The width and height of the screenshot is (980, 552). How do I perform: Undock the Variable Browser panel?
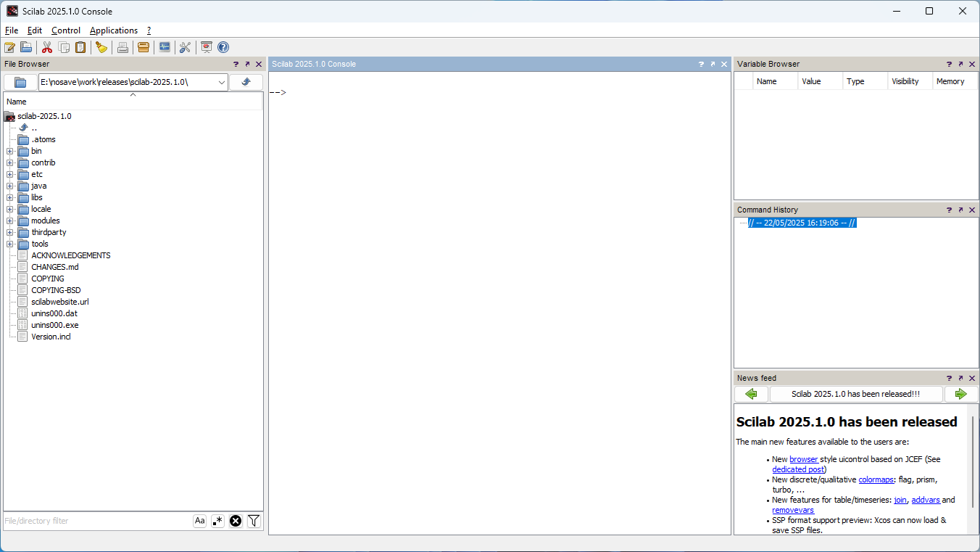click(961, 64)
